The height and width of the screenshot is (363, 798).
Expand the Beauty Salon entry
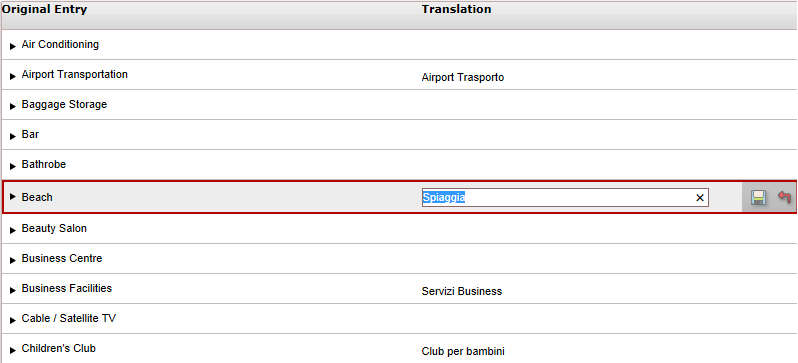pos(13,230)
